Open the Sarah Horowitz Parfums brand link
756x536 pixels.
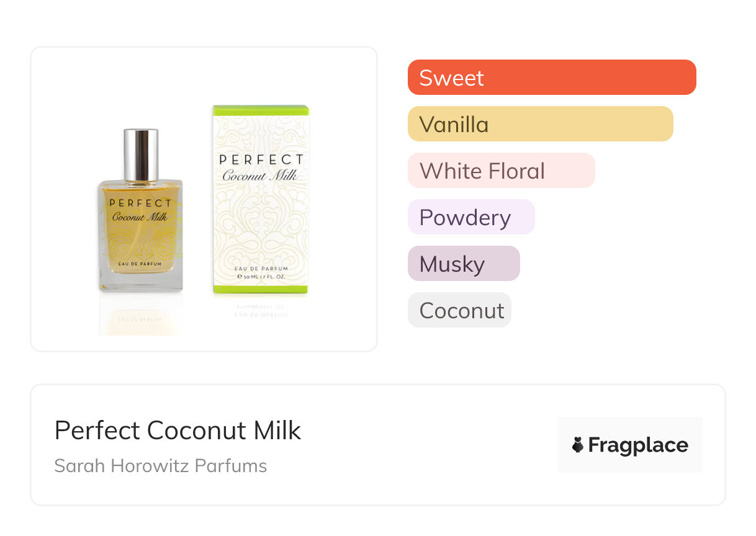click(x=160, y=466)
